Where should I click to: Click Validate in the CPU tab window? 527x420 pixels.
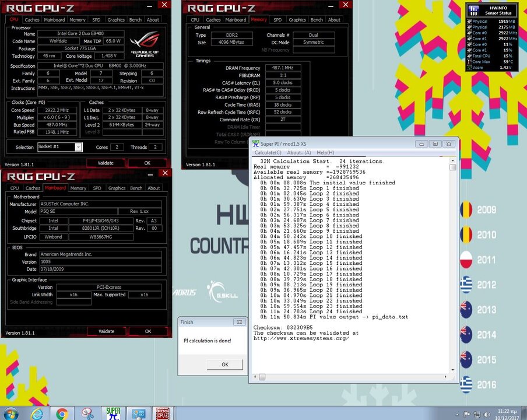point(106,163)
